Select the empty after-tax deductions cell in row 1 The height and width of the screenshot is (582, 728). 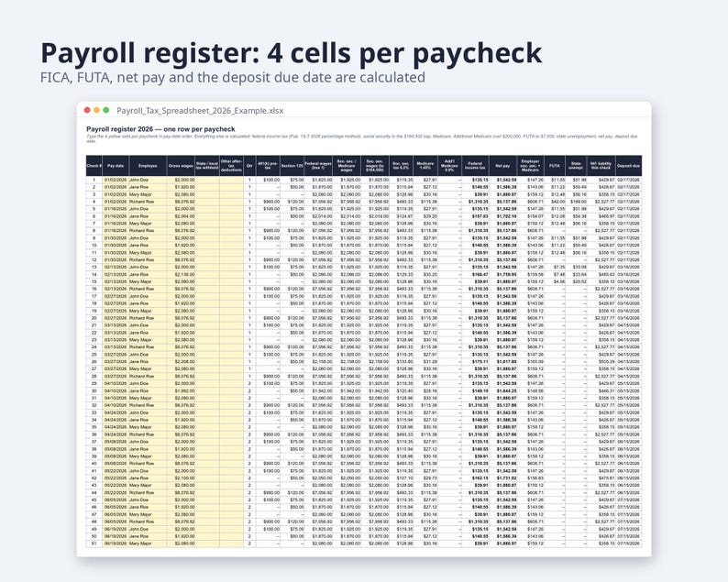click(231, 180)
